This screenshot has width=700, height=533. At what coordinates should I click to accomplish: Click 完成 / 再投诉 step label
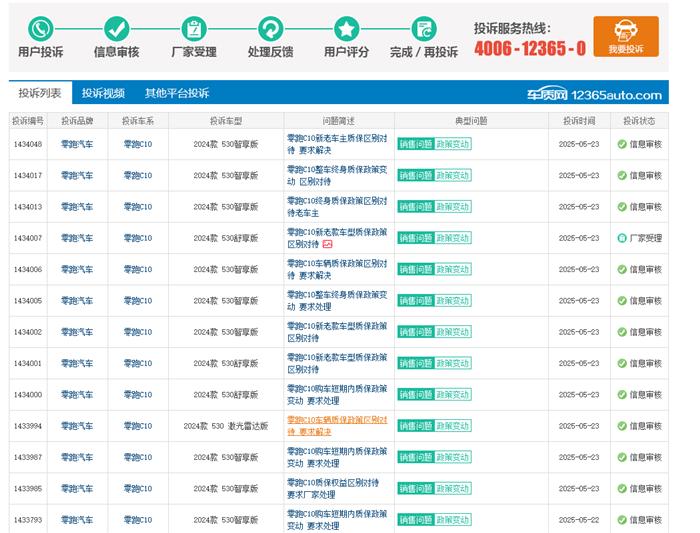pyautogui.click(x=424, y=52)
